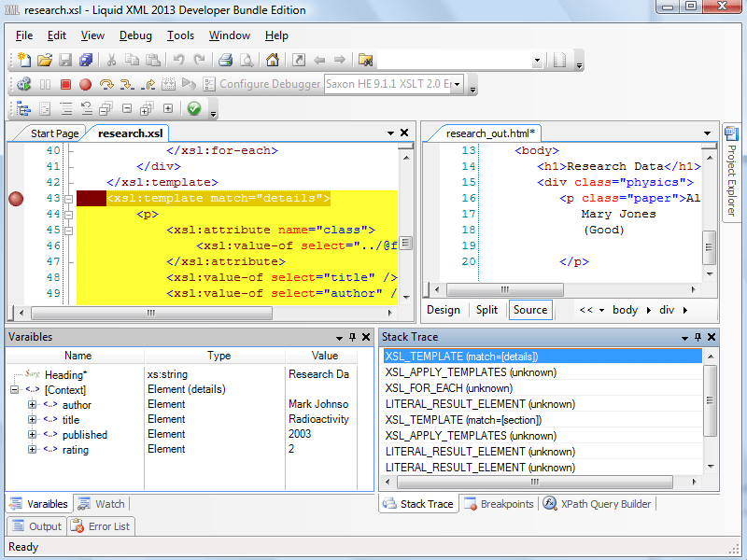Expand the author variable node
The height and width of the screenshot is (560, 747).
point(32,405)
